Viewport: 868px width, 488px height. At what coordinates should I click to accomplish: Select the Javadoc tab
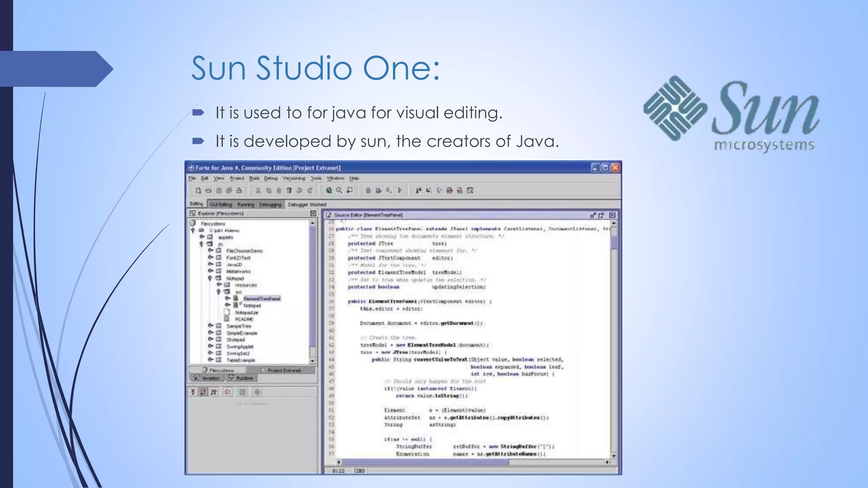click(208, 377)
